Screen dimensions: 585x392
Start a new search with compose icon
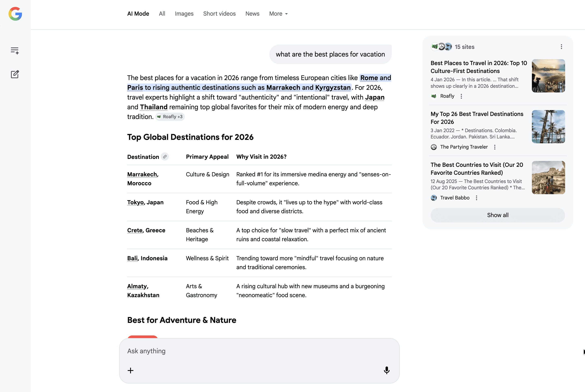coord(15,74)
